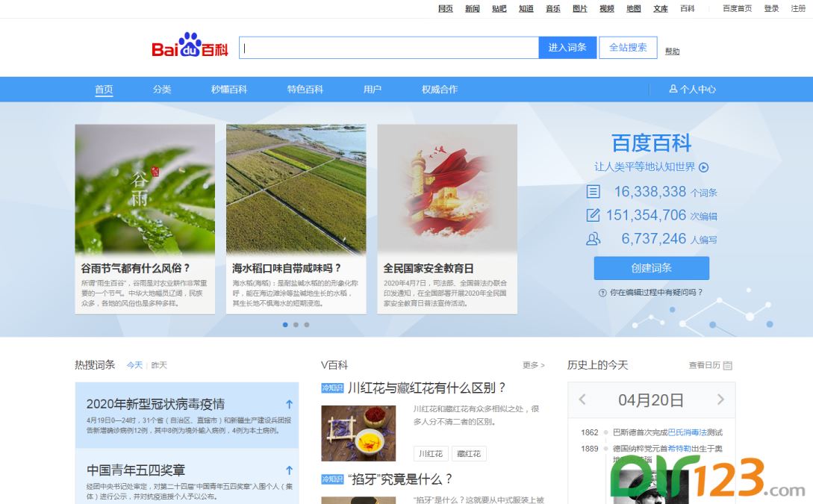813x504 pixels.
Task: Click the 川红花 tag
Action: pyautogui.click(x=431, y=454)
